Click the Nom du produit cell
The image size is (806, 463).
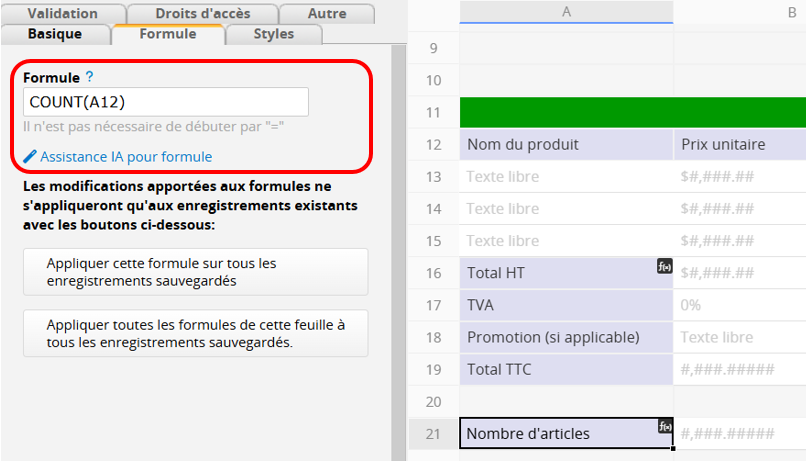[x=566, y=145]
